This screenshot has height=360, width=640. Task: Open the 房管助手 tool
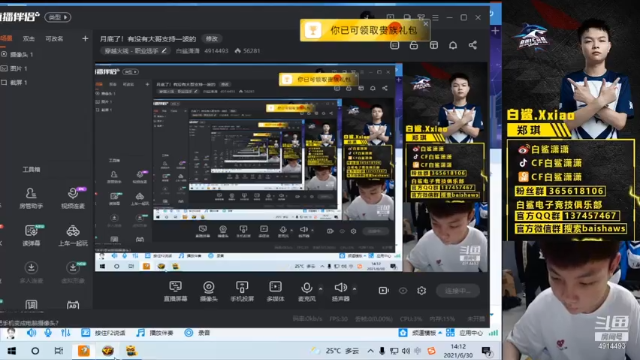click(x=31, y=198)
